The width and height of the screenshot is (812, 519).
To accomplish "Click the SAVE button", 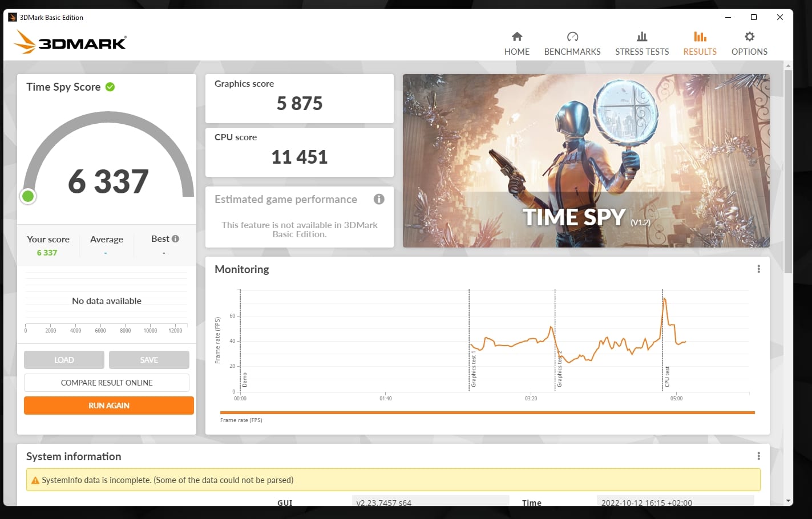I will (149, 360).
